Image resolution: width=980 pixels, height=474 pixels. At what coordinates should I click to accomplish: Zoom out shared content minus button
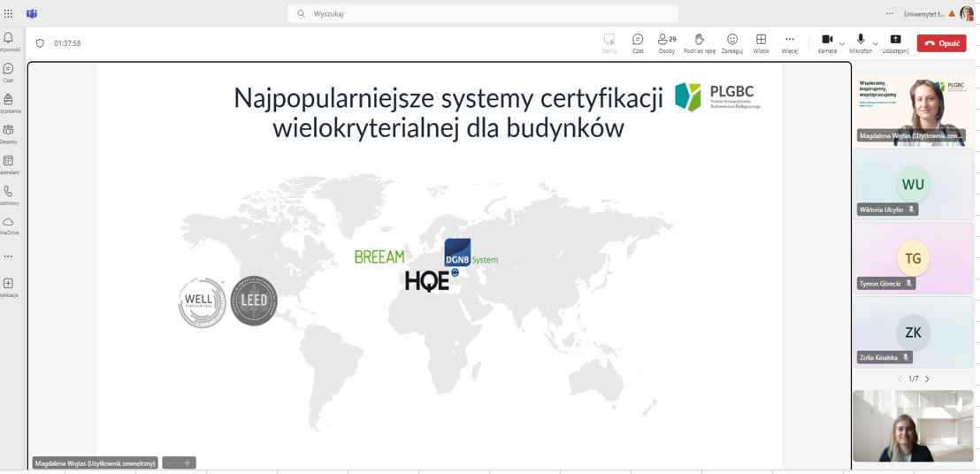click(x=171, y=463)
